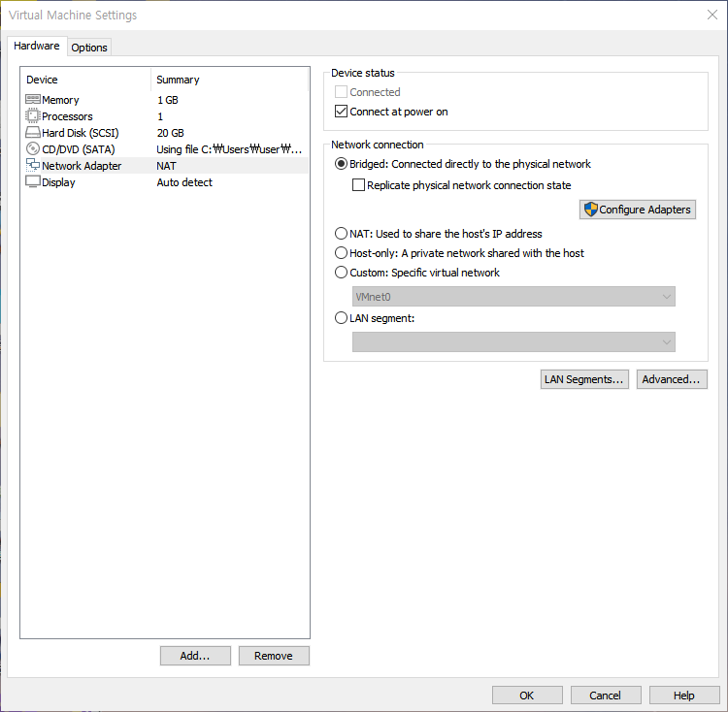
Task: Uncheck Connect at power on
Action: (x=341, y=112)
